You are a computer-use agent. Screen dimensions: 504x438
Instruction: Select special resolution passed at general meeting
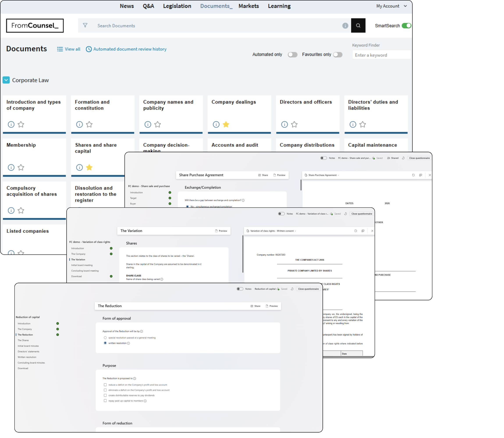point(105,337)
